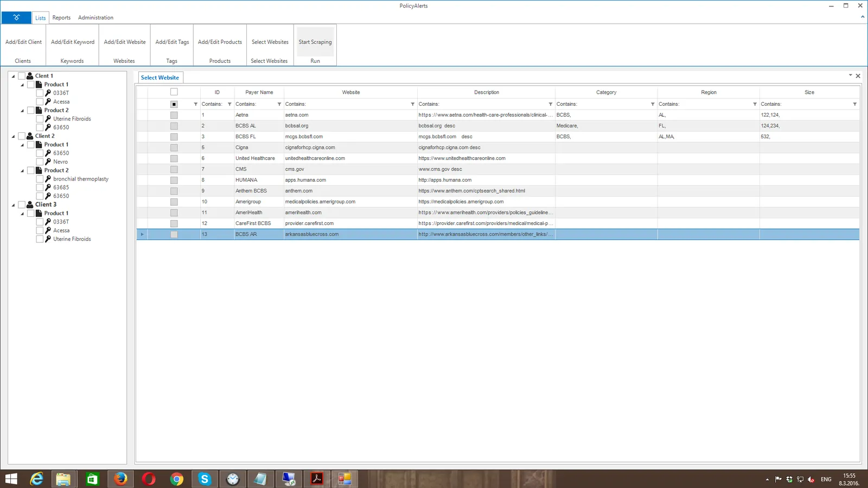The height and width of the screenshot is (488, 868).
Task: Sort by the Category column header
Action: point(607,92)
